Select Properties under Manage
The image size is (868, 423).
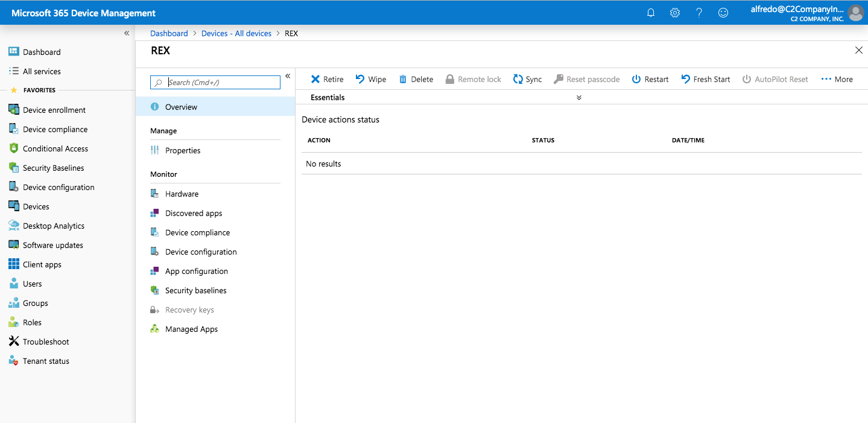pyautogui.click(x=183, y=150)
